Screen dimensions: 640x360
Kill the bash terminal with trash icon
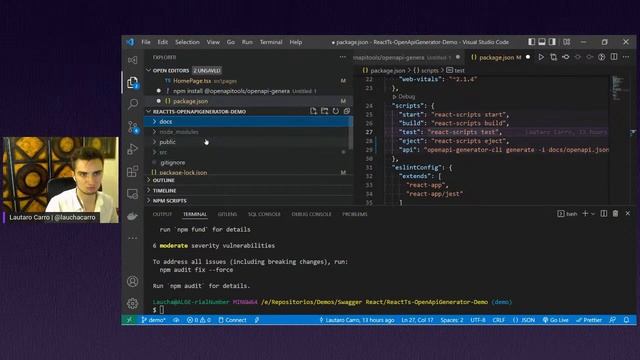pyautogui.click(x=616, y=213)
